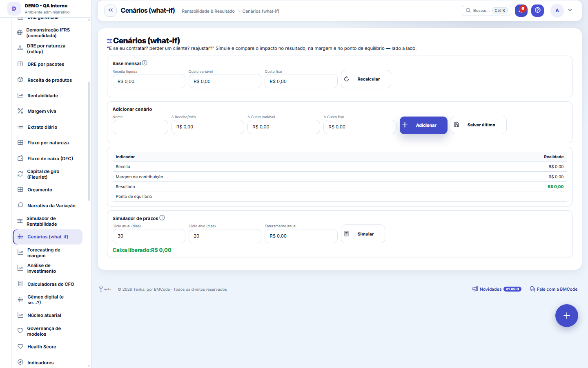Click the user avatar A
The width and height of the screenshot is (588, 368).
(557, 11)
